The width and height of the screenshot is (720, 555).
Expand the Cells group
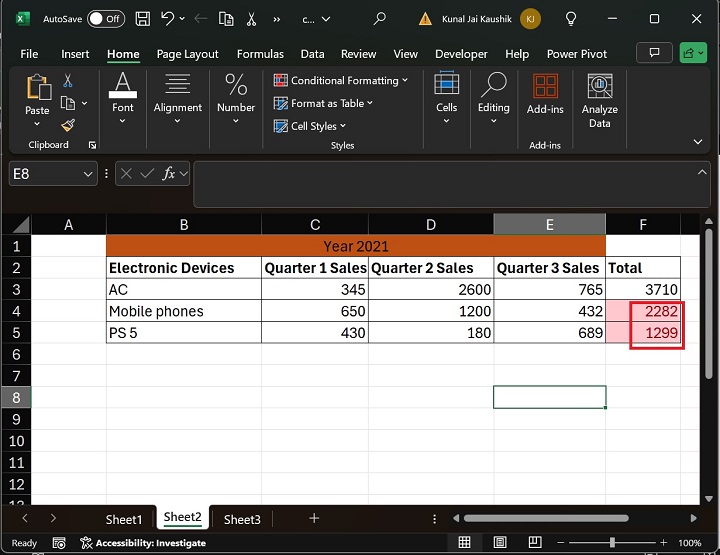pyautogui.click(x=446, y=97)
